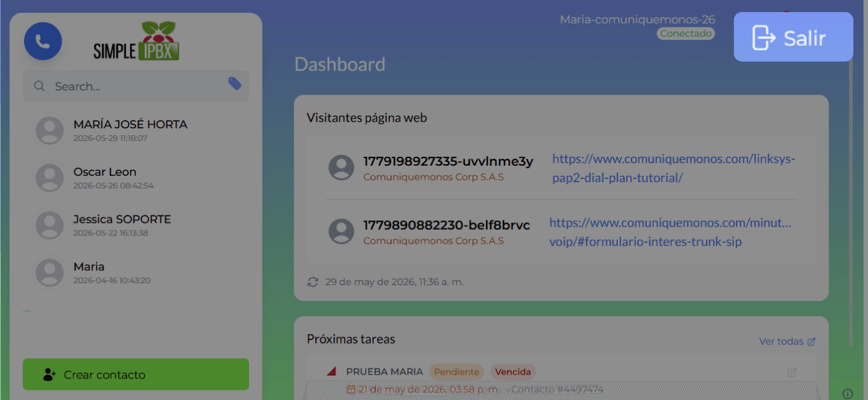Click the Dashboard heading
Image resolution: width=868 pixels, height=400 pixels.
340,64
